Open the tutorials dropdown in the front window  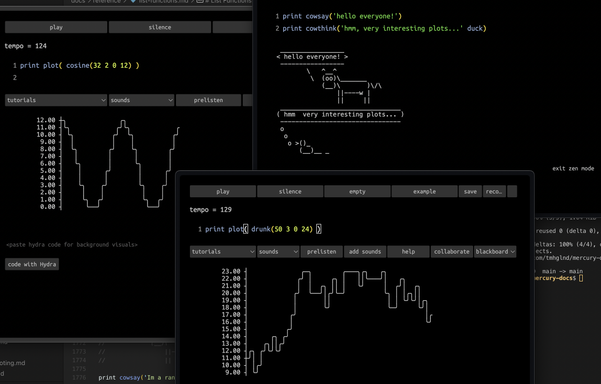[223, 251]
